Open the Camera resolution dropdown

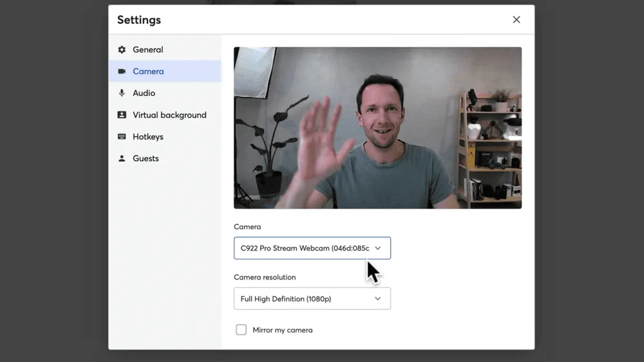point(305,299)
